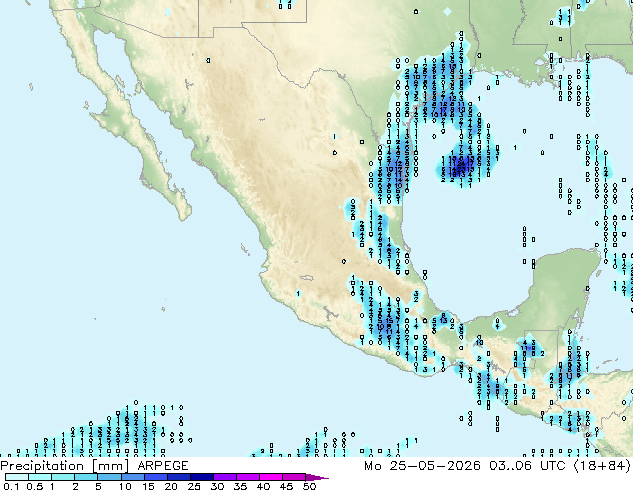Viewport: 634px width, 490px height.
Task: Click the above-50 mm legend arrow tip
Action: coord(317,477)
